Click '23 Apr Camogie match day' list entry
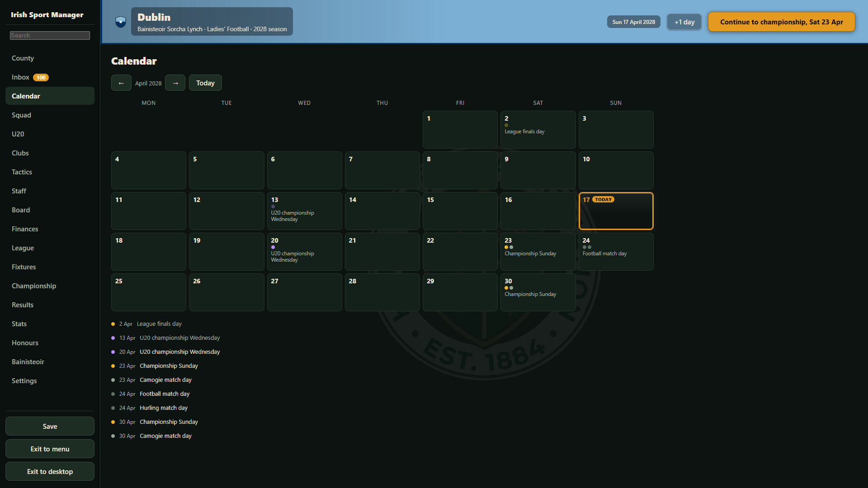Image resolution: width=868 pixels, height=488 pixels. point(151,380)
